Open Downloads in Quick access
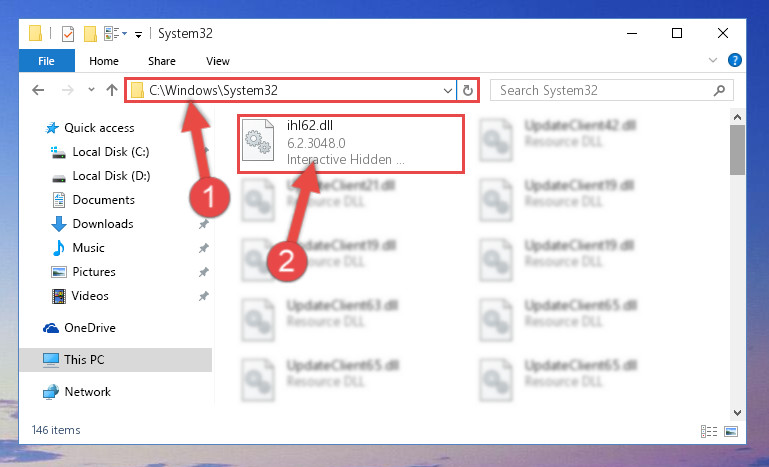 pos(103,224)
